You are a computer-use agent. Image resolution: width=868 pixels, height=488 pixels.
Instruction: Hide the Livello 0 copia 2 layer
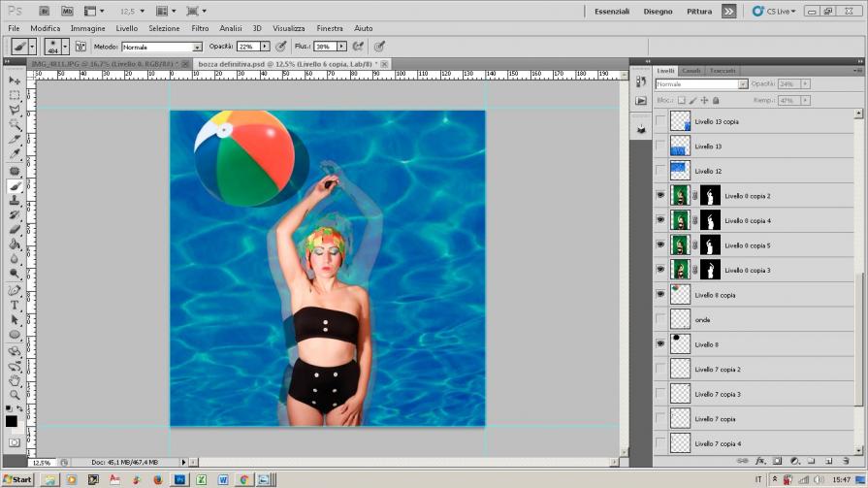click(x=660, y=195)
